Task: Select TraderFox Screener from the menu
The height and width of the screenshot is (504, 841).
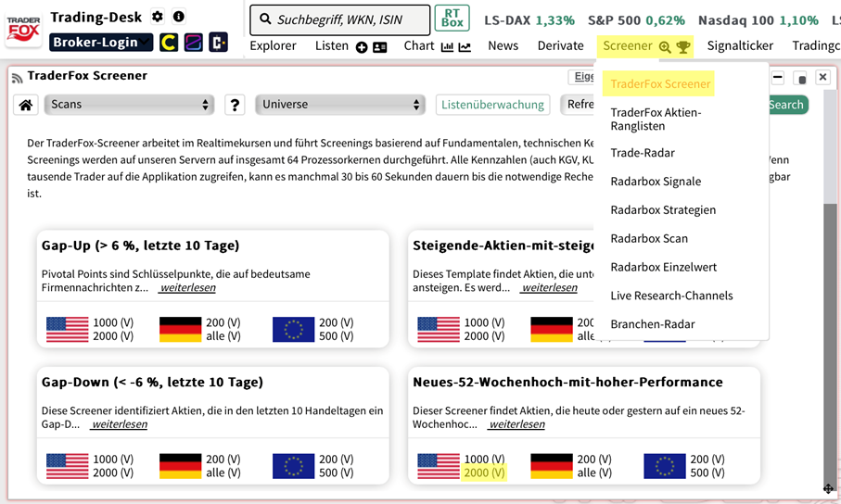Action: [660, 83]
